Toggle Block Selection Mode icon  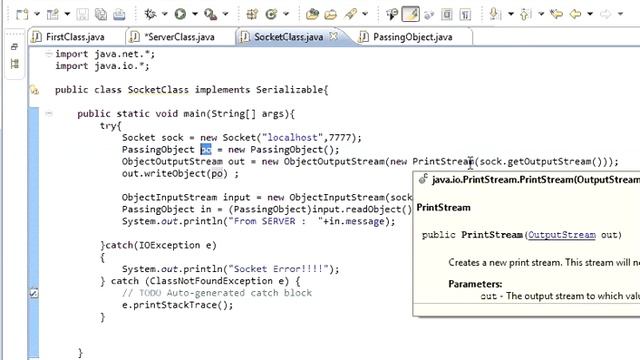click(x=447, y=14)
